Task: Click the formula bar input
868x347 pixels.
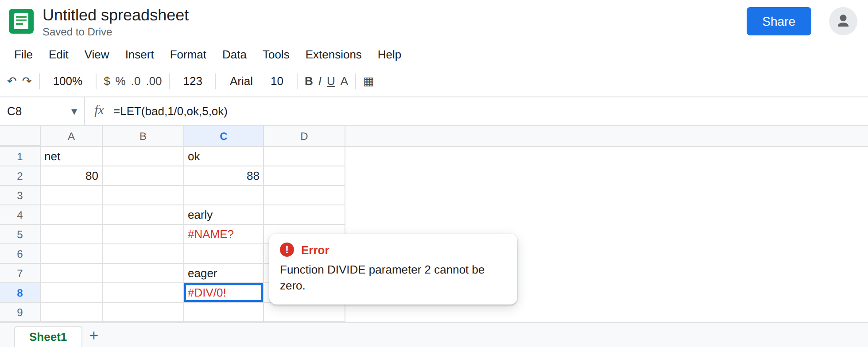Action: (x=487, y=111)
